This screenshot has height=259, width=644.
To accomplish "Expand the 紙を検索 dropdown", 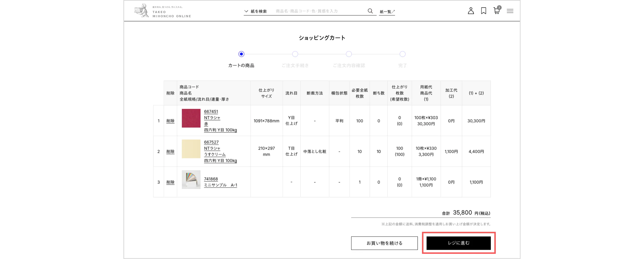I will click(x=255, y=11).
